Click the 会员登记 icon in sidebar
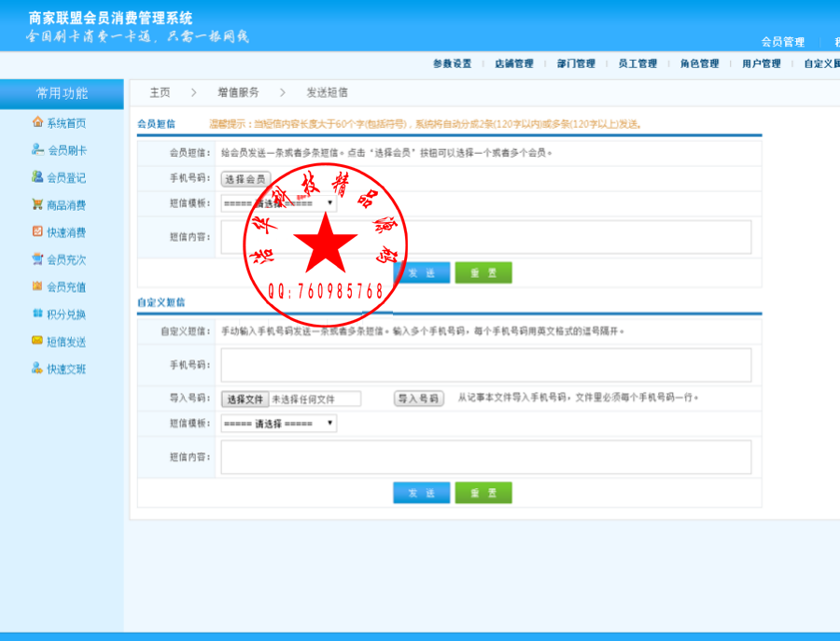 [x=37, y=176]
